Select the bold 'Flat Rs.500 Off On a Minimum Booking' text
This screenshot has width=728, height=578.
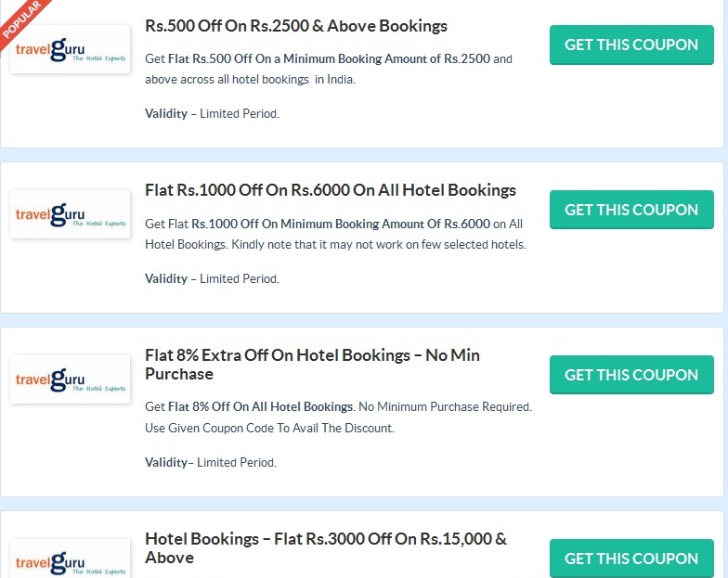(x=329, y=59)
